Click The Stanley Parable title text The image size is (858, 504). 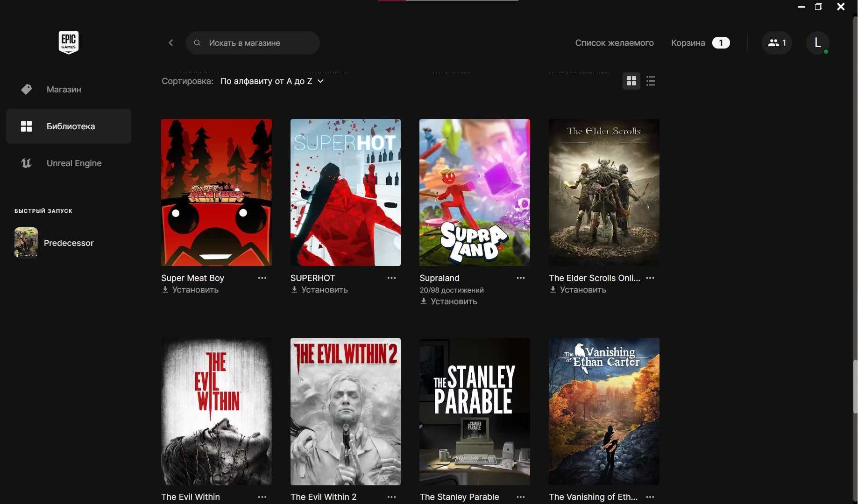point(459,497)
